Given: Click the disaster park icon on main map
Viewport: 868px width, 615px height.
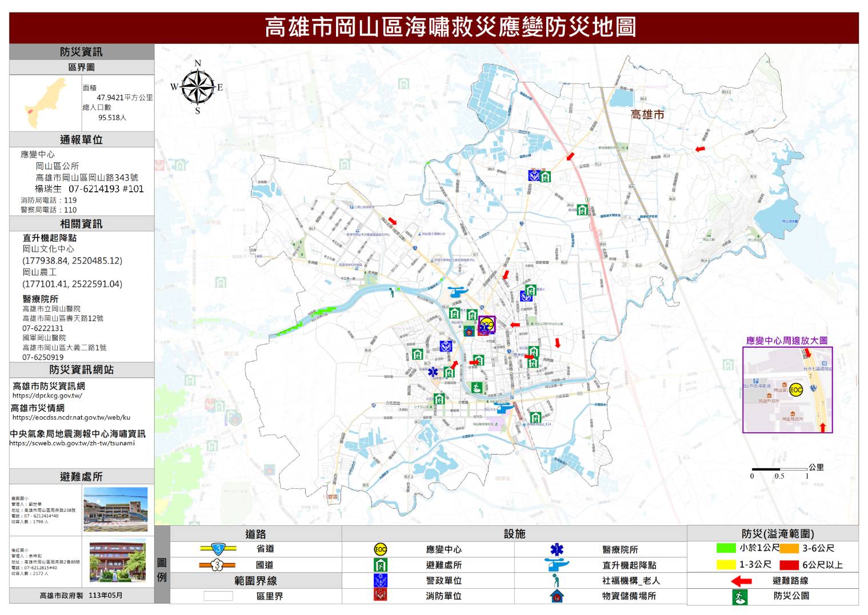Looking at the screenshot, I should point(477,388).
